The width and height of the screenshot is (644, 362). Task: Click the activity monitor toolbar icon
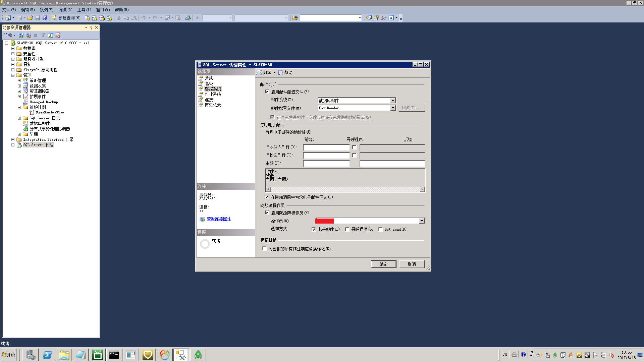188,18
